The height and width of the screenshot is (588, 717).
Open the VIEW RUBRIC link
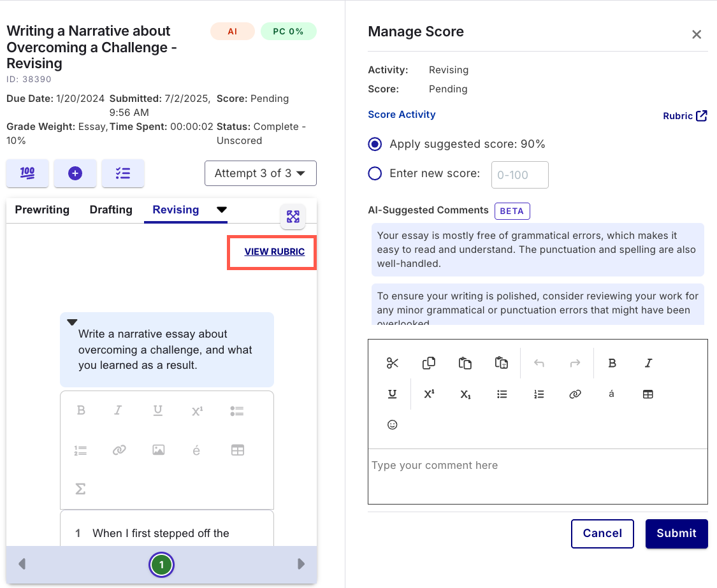pos(274,252)
